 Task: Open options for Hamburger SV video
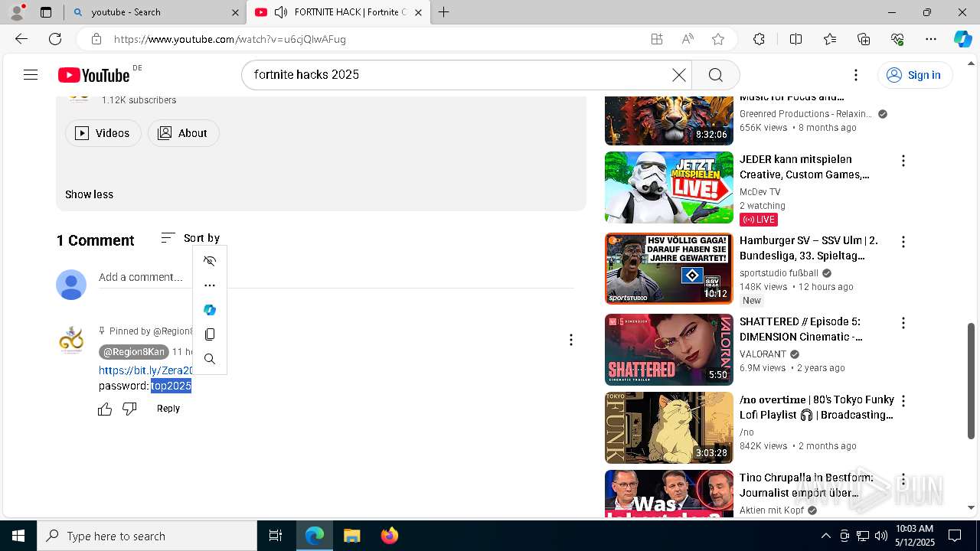903,242
